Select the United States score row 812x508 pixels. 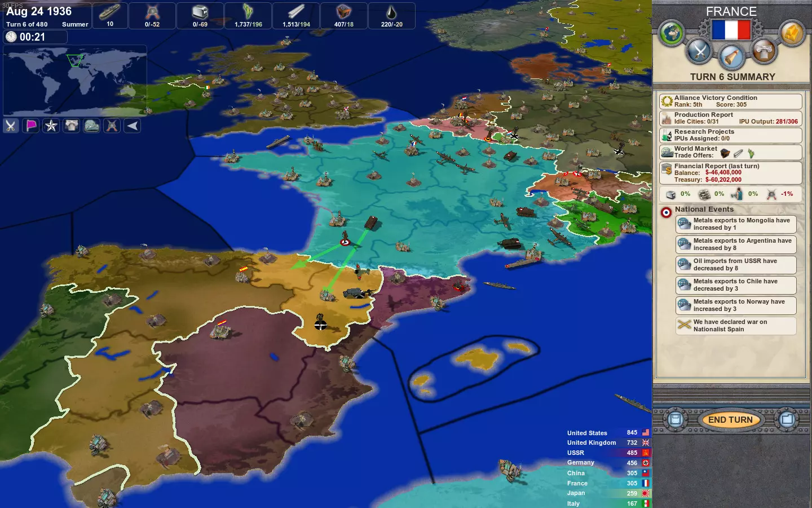point(608,433)
